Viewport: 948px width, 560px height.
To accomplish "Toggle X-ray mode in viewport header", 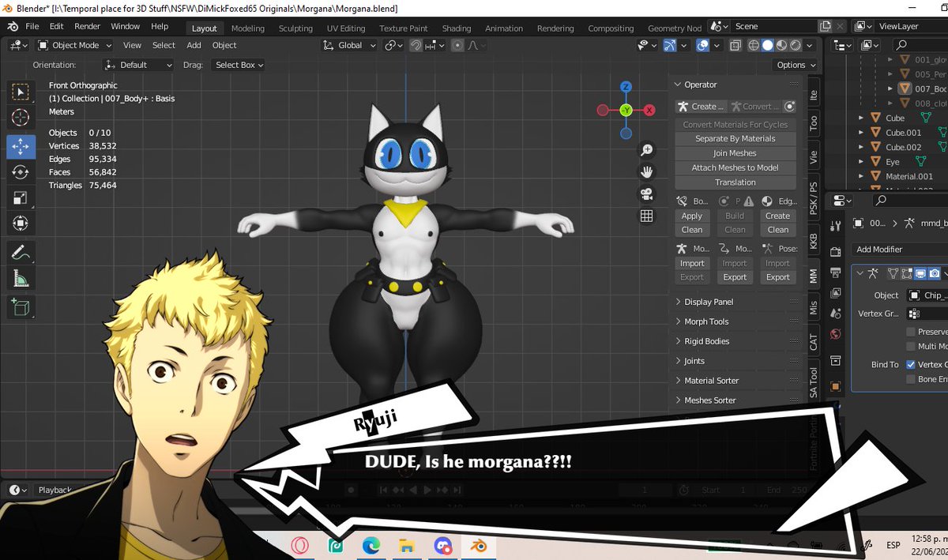I will (x=735, y=46).
